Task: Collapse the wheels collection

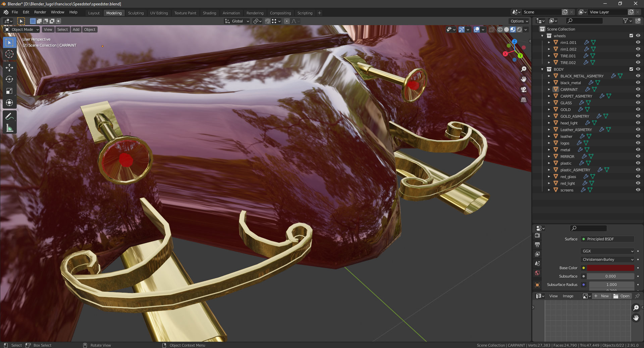Action: click(x=542, y=36)
